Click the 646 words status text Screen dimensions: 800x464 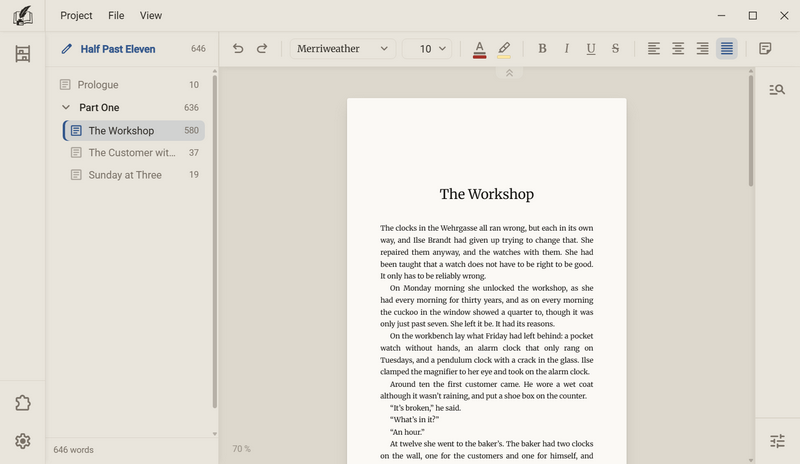pos(73,450)
